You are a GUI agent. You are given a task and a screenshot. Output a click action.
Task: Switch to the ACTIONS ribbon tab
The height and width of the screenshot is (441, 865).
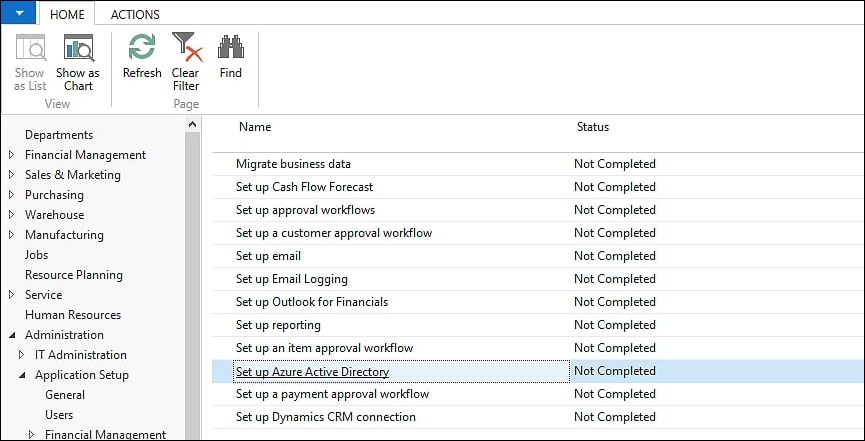tap(135, 15)
